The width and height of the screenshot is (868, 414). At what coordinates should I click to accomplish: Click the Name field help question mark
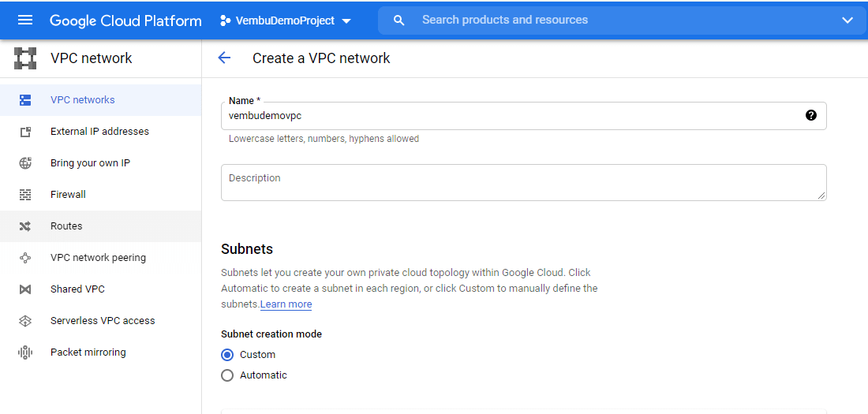point(811,116)
